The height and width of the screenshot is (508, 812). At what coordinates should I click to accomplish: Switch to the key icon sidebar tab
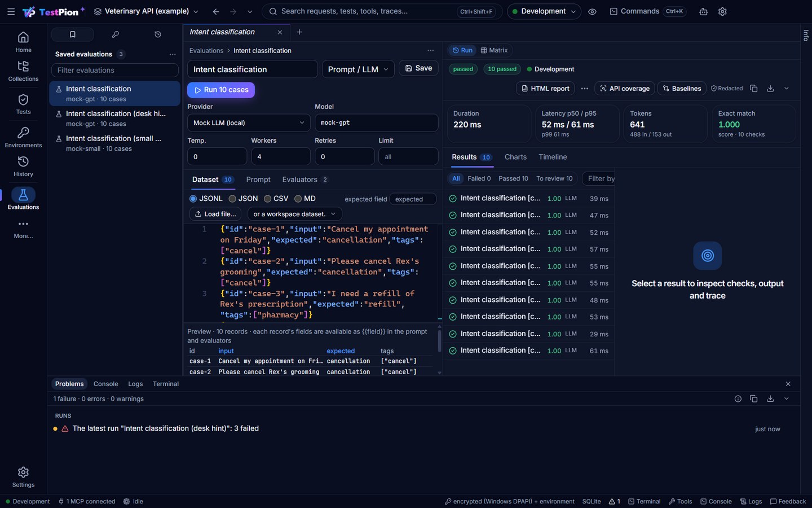tap(115, 34)
